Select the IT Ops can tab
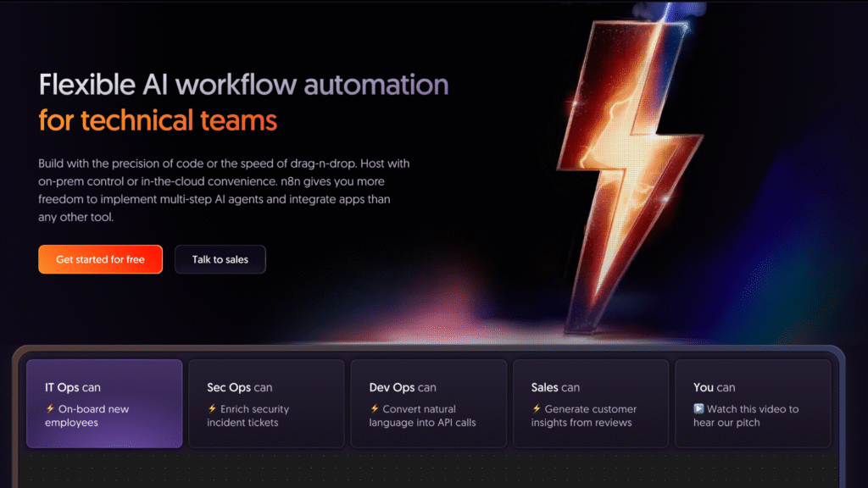Image resolution: width=868 pixels, height=488 pixels. 104,403
